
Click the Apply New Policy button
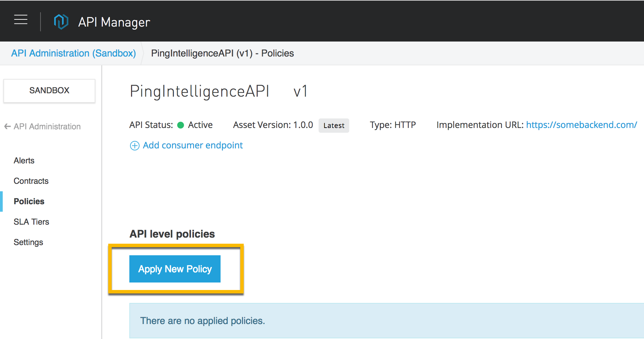(175, 269)
